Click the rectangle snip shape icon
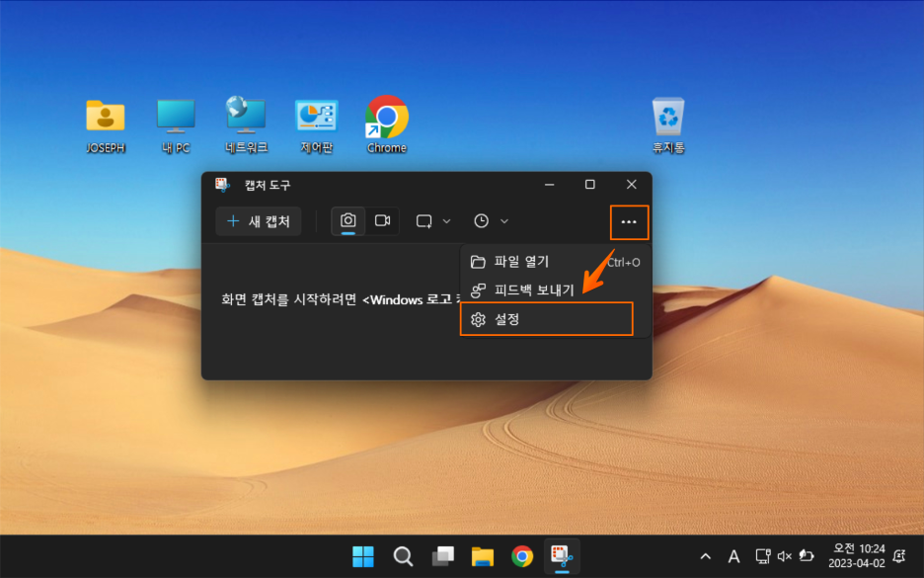 tap(423, 221)
